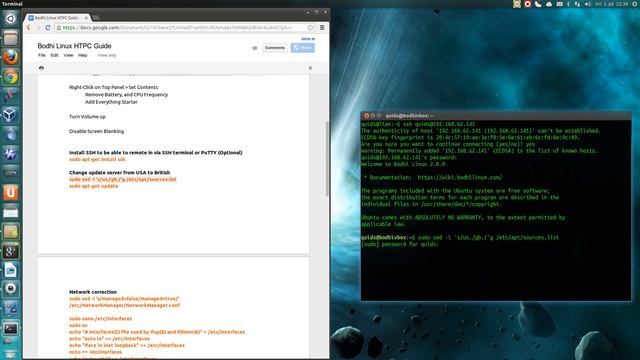Launch Firefox from the dock

point(11,58)
